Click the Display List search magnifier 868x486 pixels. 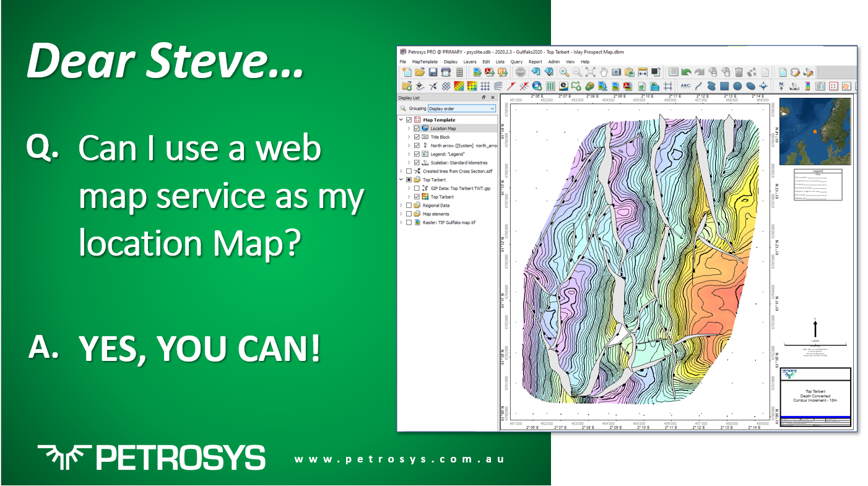tap(402, 108)
